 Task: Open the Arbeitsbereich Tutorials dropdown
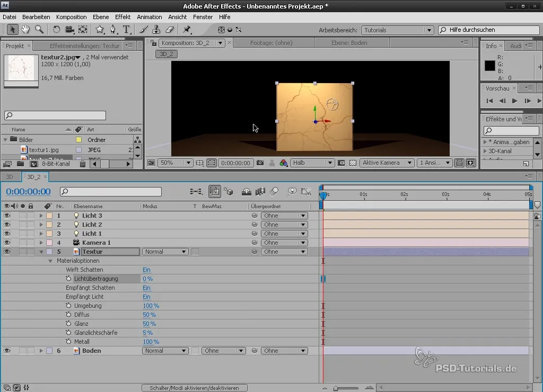click(x=397, y=30)
